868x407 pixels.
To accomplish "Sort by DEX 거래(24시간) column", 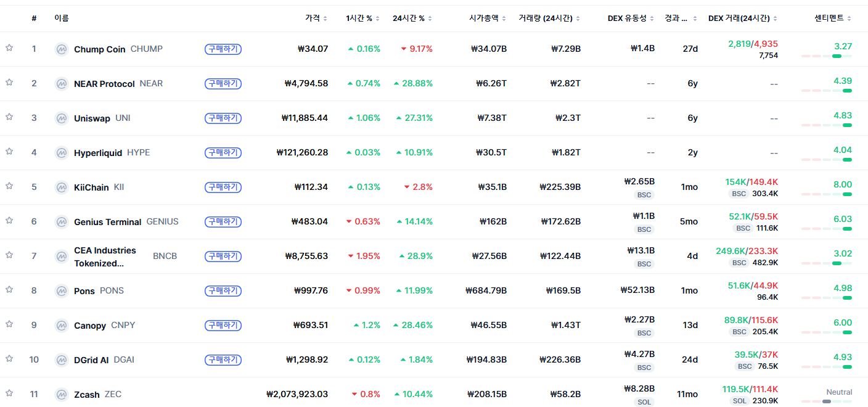I will pyautogui.click(x=743, y=18).
